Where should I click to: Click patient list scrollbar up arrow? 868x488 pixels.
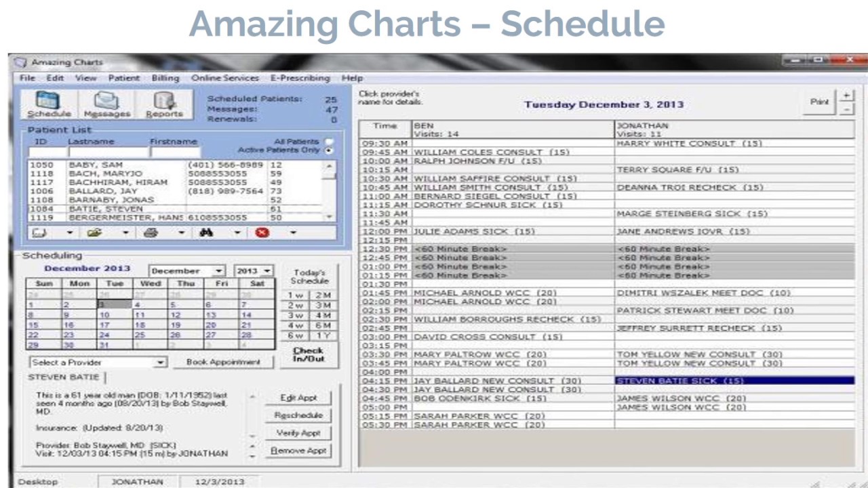(x=330, y=165)
